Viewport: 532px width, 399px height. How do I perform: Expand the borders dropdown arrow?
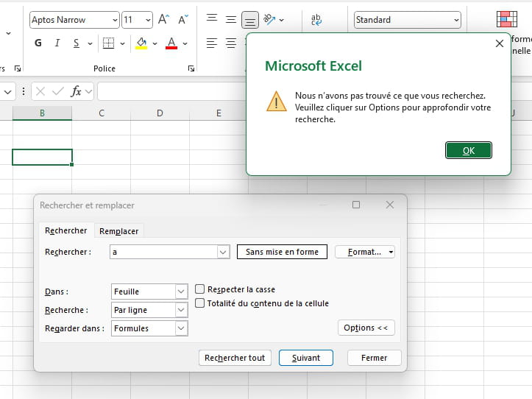[x=122, y=43]
